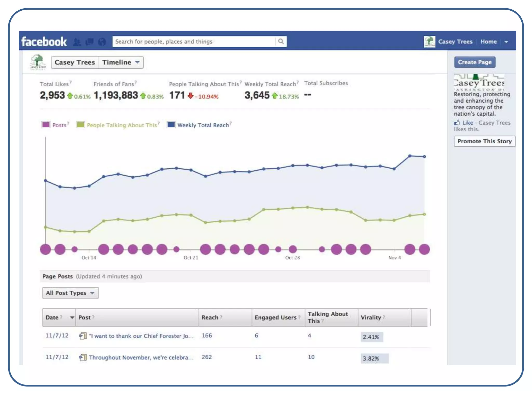Click the post type icon beside Chief Forester post
The width and height of the screenshot is (532, 399).
click(x=83, y=336)
